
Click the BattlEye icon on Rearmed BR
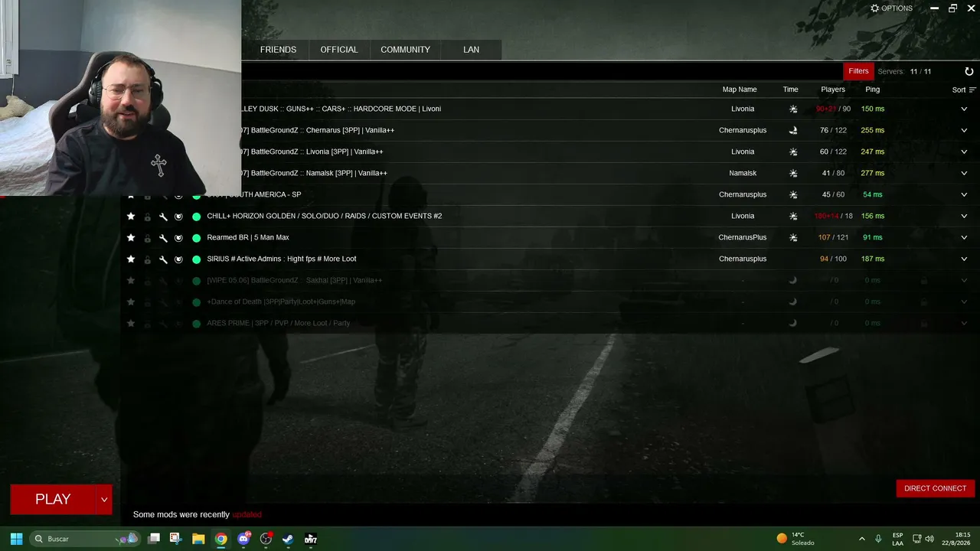click(x=178, y=238)
